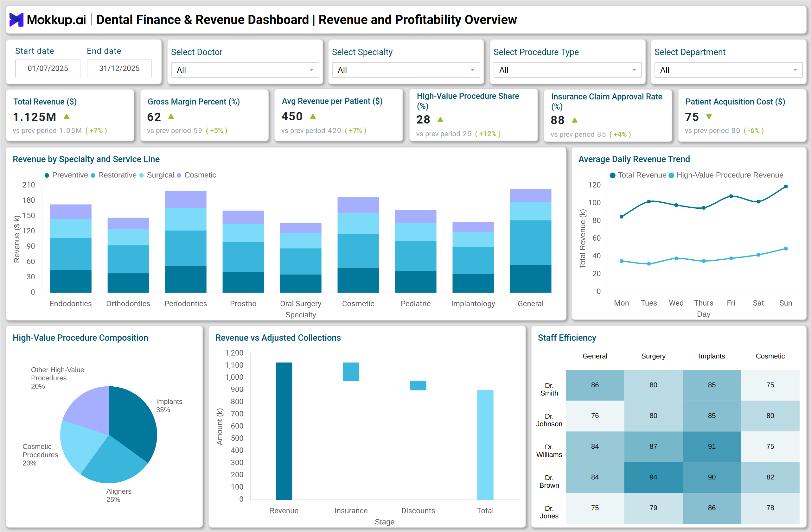Click the Revenue waterfall bar

284,431
